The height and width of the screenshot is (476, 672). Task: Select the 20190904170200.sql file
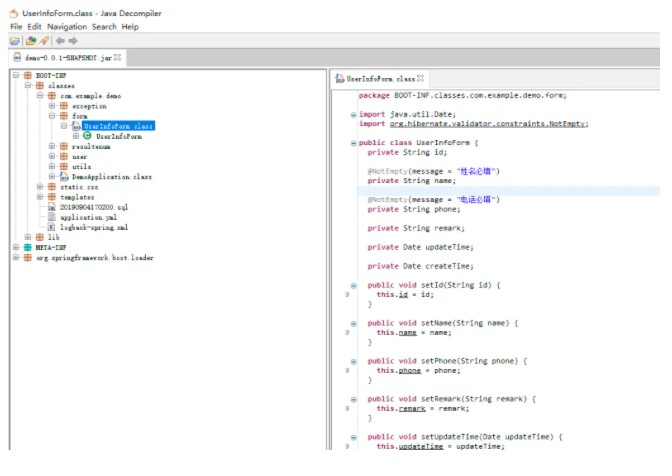tap(93, 206)
